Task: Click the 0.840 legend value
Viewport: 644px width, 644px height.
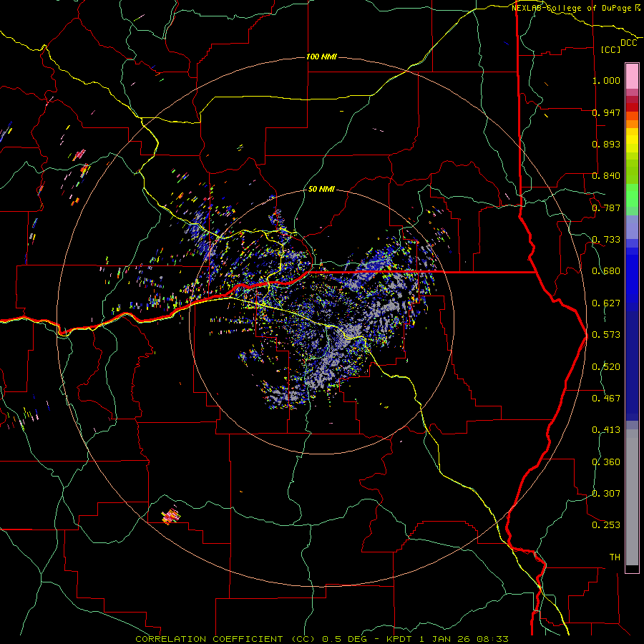Action: point(606,176)
